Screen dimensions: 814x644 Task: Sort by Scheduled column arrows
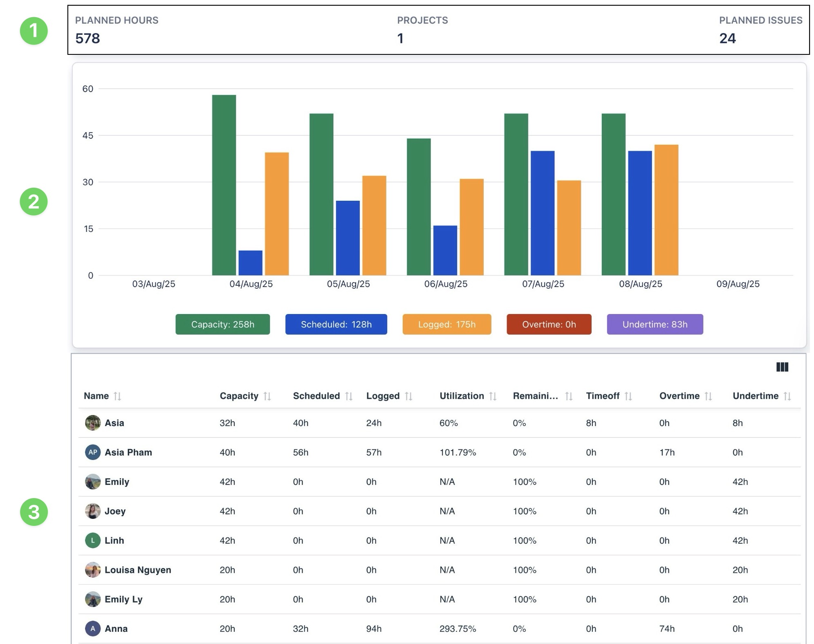pos(348,396)
